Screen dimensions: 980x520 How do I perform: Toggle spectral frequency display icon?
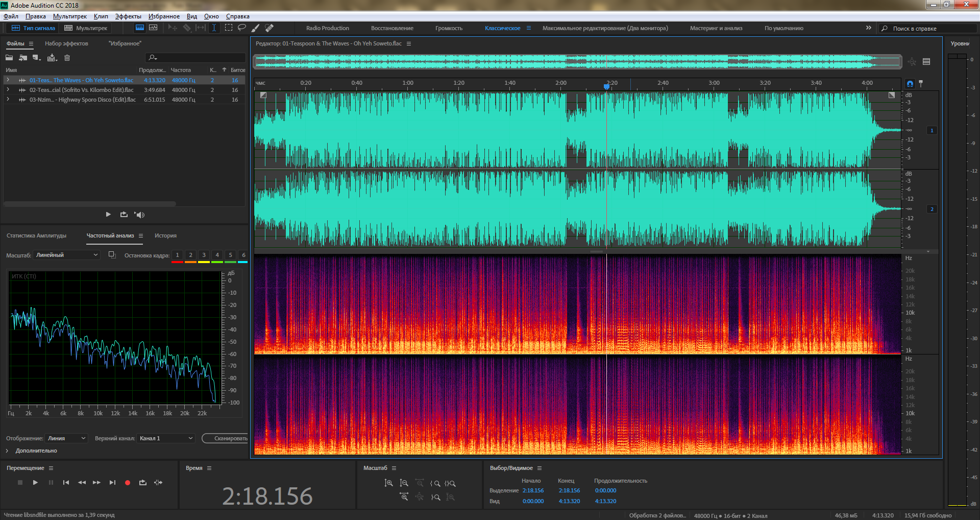pos(139,28)
